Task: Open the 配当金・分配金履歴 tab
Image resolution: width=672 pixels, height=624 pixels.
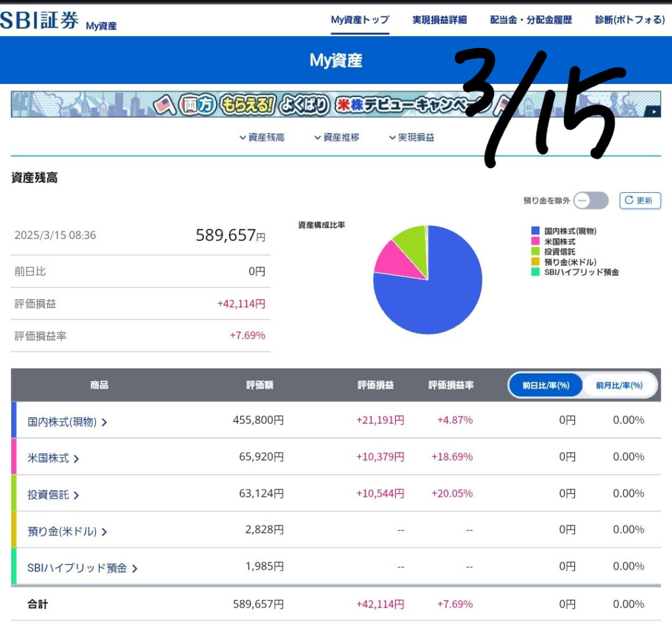Action: [531, 20]
